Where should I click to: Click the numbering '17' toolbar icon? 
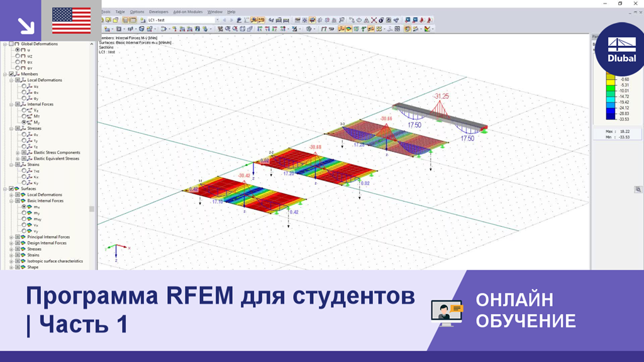[x=324, y=29]
